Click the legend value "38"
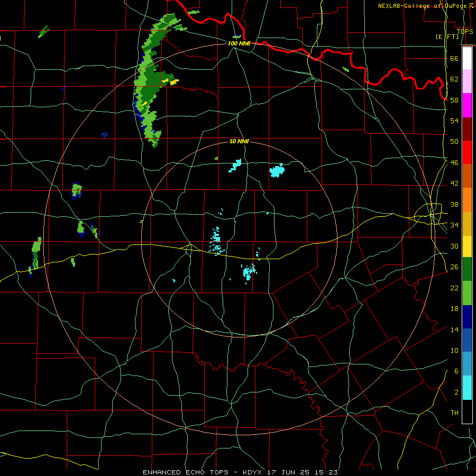Image resolution: width=476 pixels, height=476 pixels. tap(454, 204)
